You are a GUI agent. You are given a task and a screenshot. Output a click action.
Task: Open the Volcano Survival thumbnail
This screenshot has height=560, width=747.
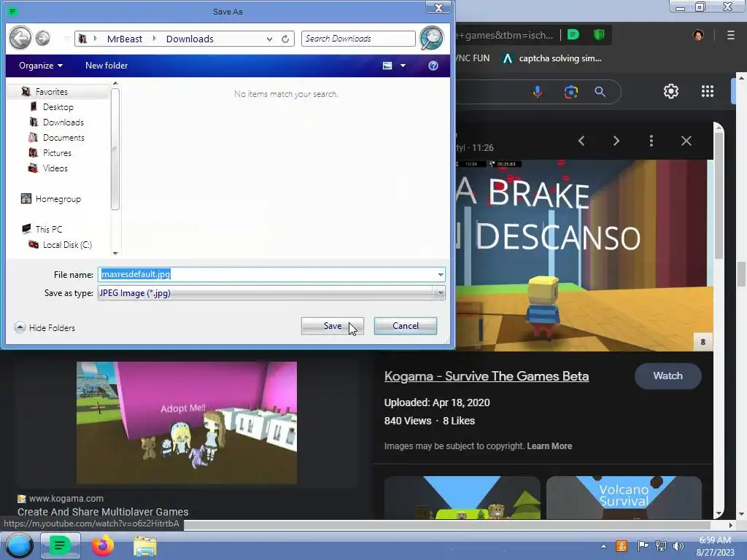coord(624,497)
